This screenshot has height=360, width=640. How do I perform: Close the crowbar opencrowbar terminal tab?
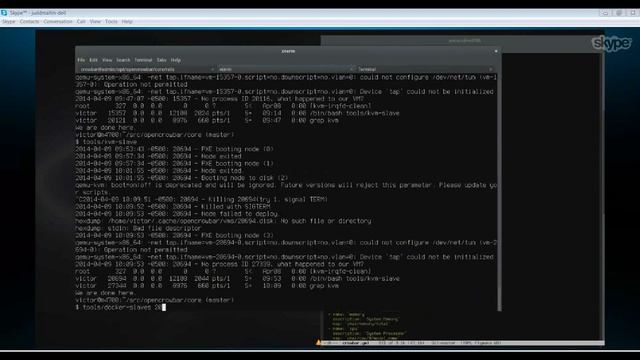pos(212,69)
